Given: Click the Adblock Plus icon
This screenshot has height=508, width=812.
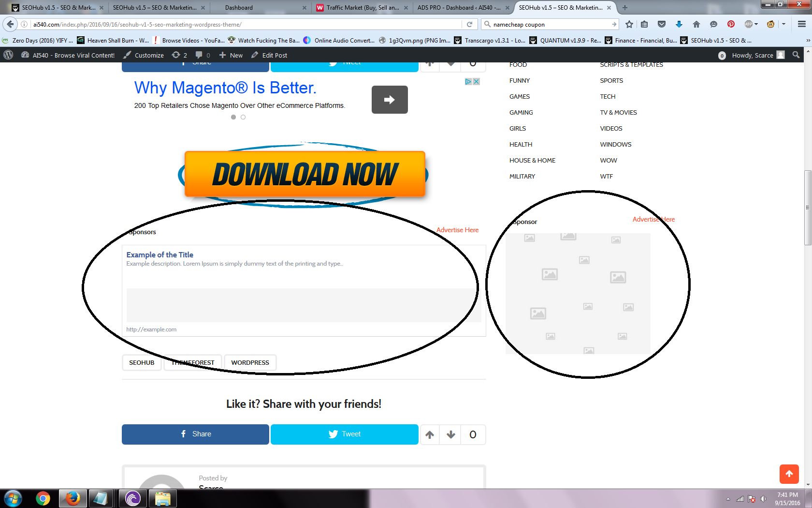Looking at the screenshot, I should coord(748,24).
